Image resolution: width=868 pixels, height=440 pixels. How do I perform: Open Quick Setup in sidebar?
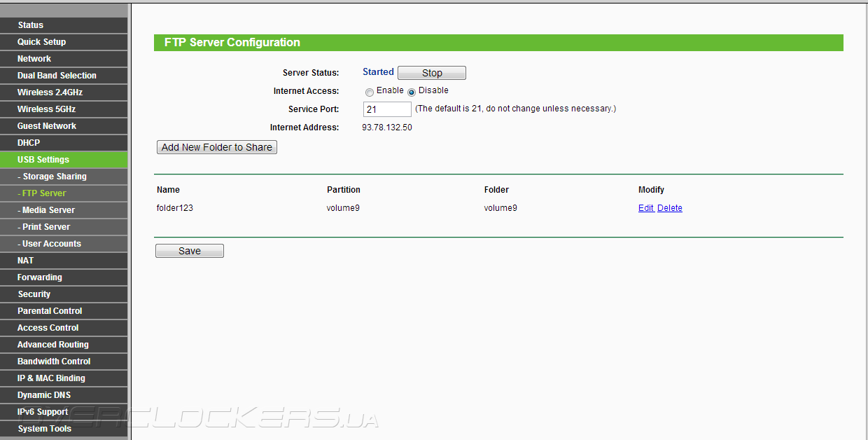(x=64, y=42)
